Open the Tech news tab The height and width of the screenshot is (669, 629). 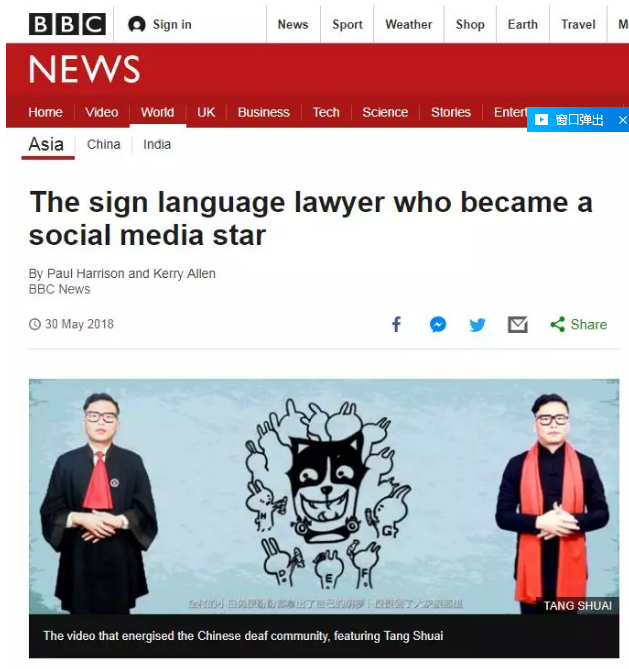click(x=326, y=112)
